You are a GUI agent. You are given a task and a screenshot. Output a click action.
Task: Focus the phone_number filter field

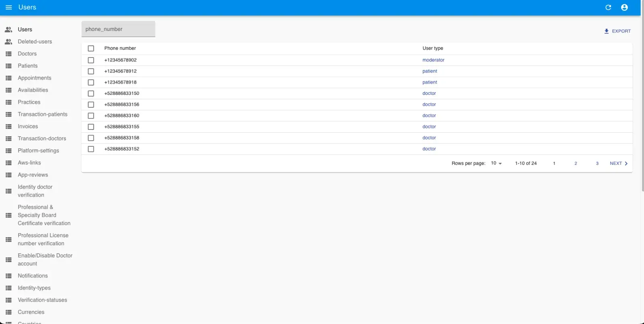click(118, 29)
